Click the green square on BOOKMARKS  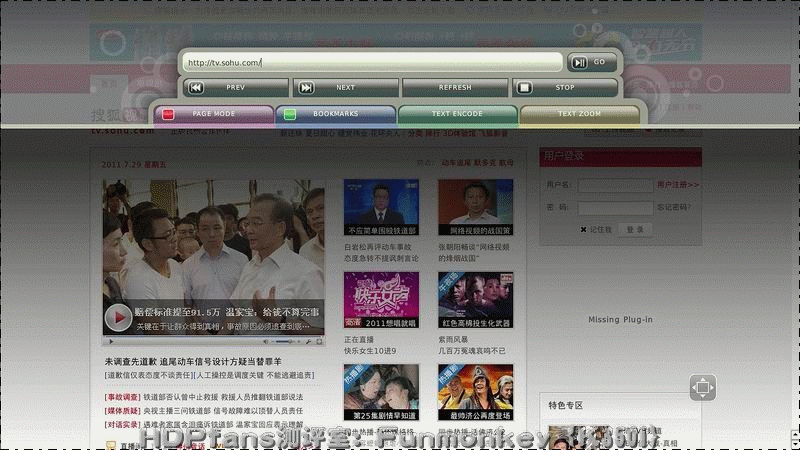290,114
